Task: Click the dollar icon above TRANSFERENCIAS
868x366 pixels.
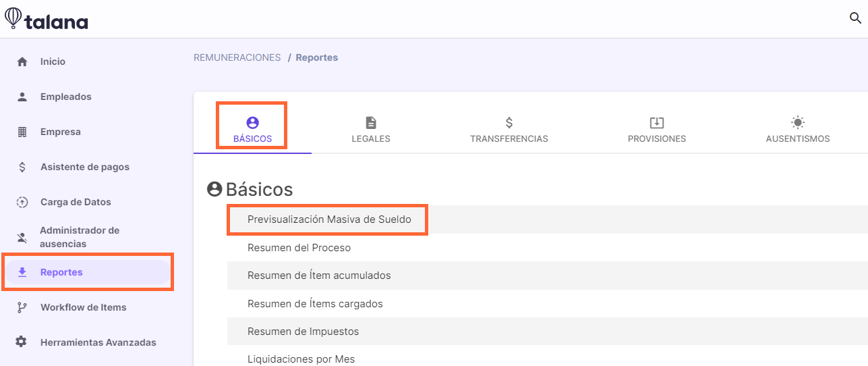Action: click(509, 123)
